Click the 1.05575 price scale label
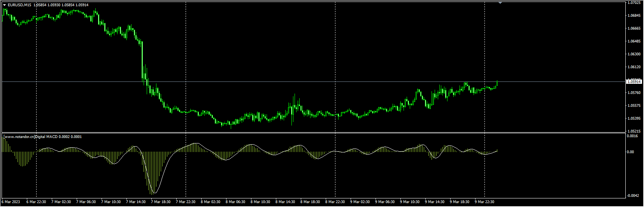 (x=634, y=106)
